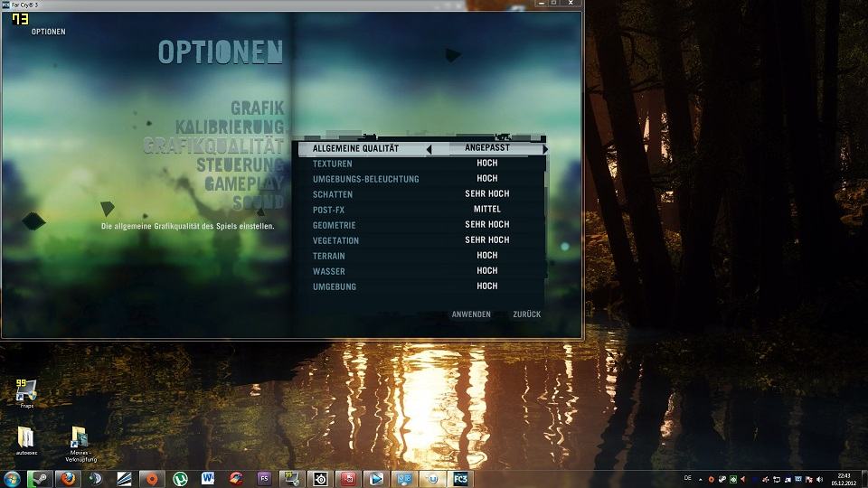Click the Post-FX row label
Image resolution: width=868 pixels, height=488 pixels.
coord(329,211)
